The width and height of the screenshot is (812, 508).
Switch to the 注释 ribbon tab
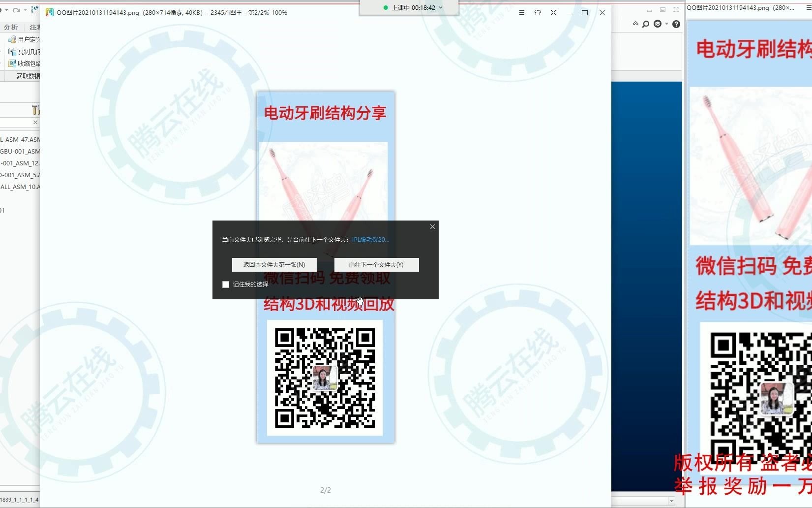[34, 28]
